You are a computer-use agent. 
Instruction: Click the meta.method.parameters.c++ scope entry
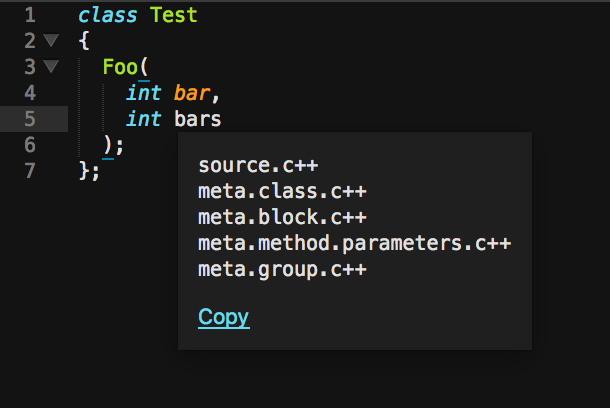click(x=355, y=243)
